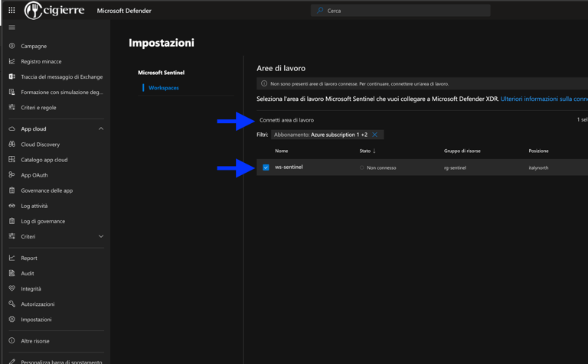
Task: Click the italynorth location cell
Action: [538, 167]
